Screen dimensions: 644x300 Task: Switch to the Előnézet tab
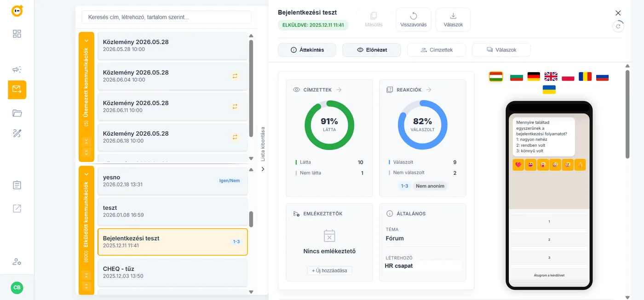372,50
